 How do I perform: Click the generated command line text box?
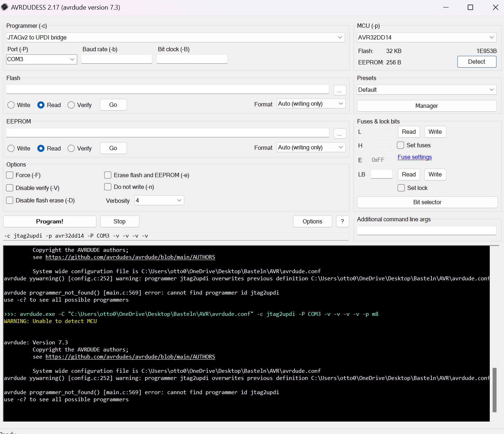tap(176, 235)
